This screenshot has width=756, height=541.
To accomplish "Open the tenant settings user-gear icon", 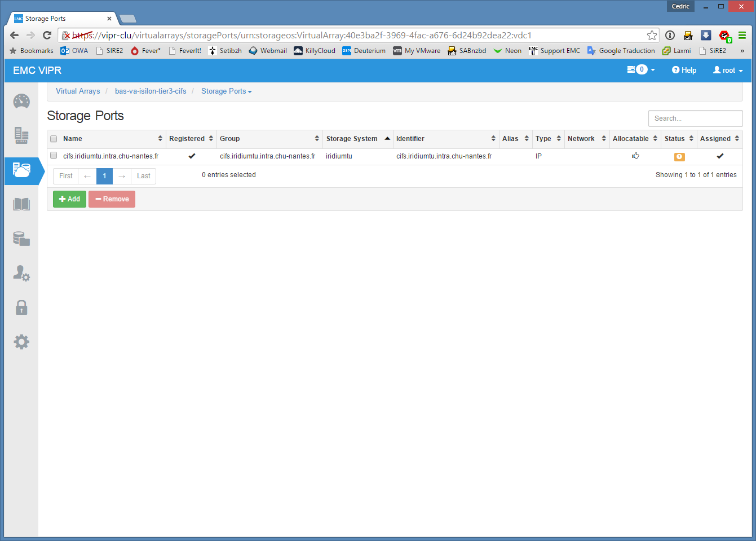I will click(x=21, y=273).
